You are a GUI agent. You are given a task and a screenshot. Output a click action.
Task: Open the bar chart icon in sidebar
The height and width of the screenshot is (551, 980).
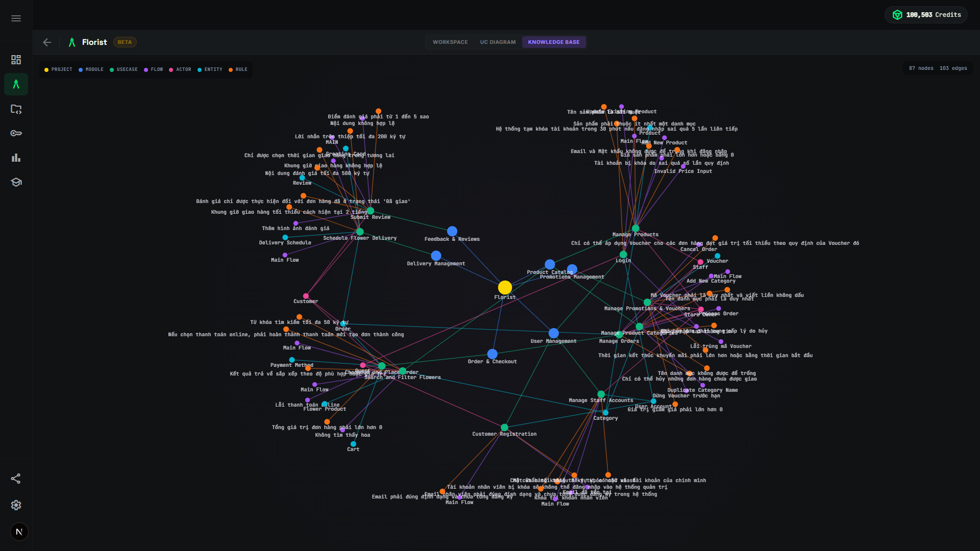coord(16,158)
